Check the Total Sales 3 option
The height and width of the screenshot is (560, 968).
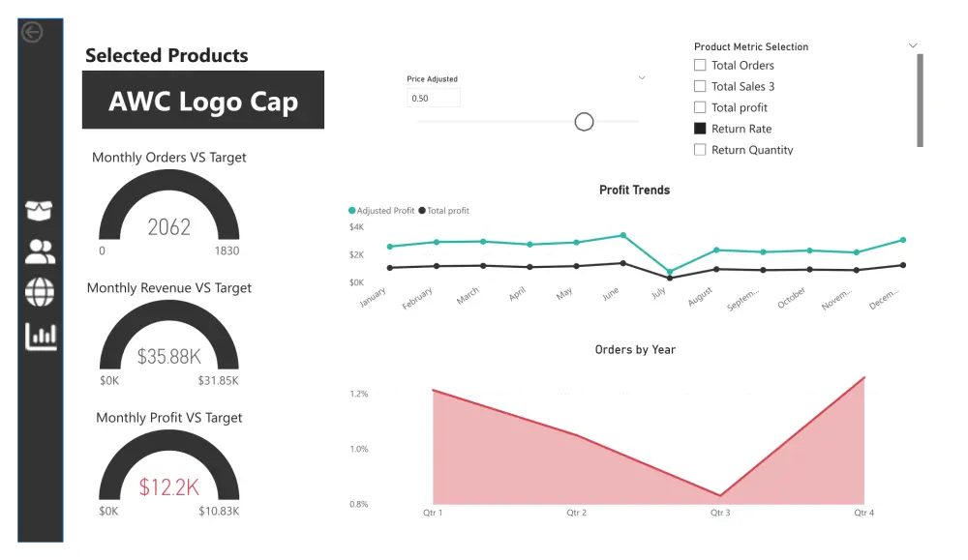pyautogui.click(x=701, y=86)
